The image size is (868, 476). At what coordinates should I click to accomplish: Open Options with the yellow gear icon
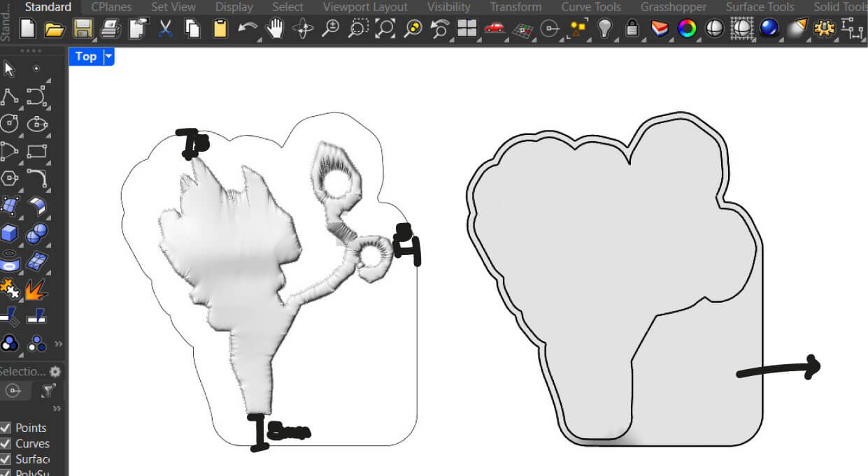pos(825,29)
